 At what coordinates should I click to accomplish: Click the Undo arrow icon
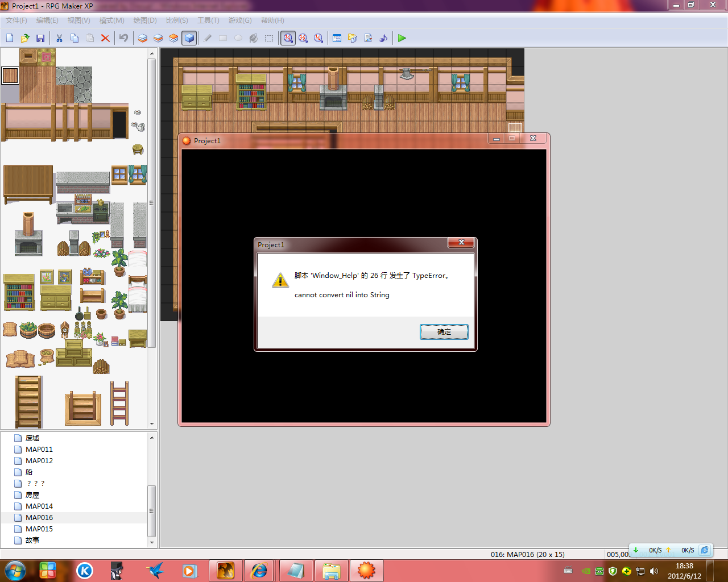click(x=123, y=38)
